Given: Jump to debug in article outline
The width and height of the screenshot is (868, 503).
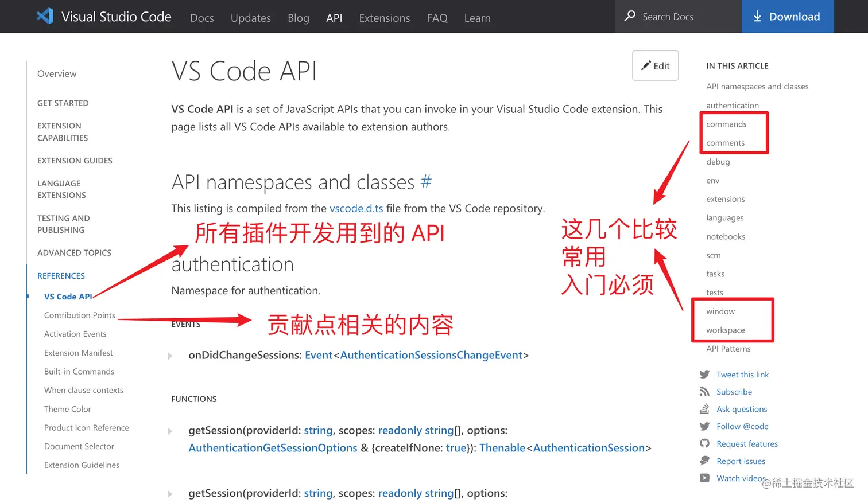Looking at the screenshot, I should click(x=718, y=162).
